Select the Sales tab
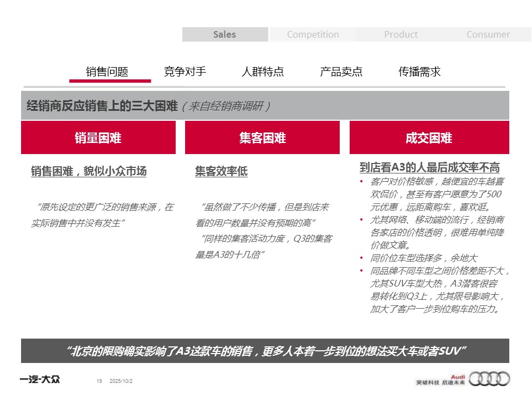Screen dimensions: 532x399 pos(224,34)
